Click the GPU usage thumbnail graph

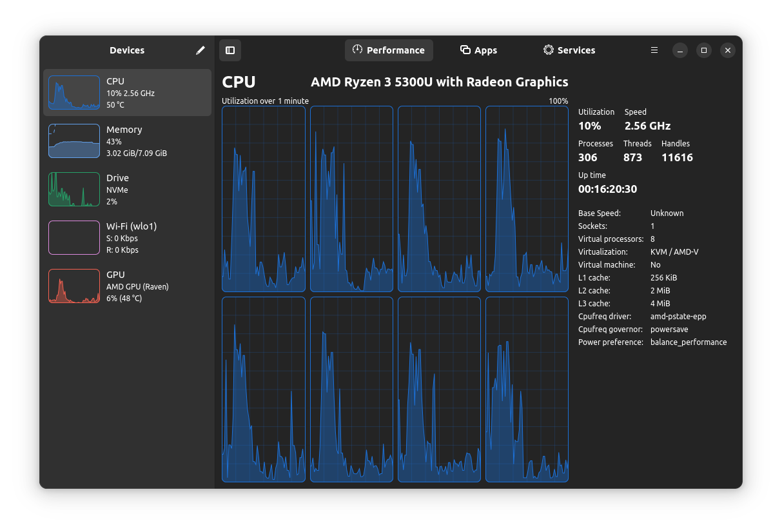click(73, 286)
